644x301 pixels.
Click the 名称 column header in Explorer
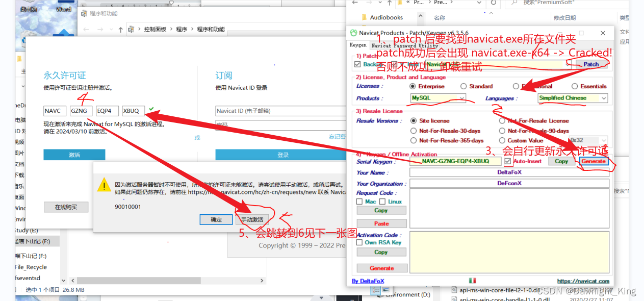pyautogui.click(x=439, y=17)
